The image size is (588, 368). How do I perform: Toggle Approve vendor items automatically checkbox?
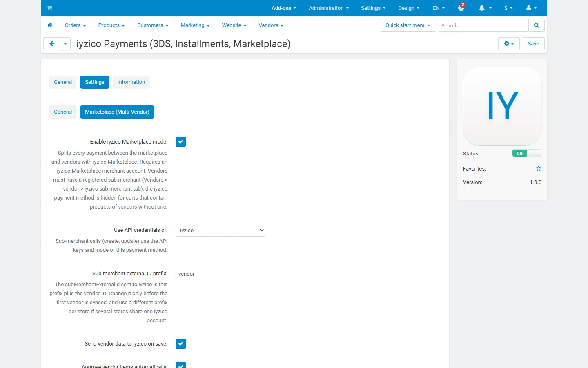[x=180, y=365]
